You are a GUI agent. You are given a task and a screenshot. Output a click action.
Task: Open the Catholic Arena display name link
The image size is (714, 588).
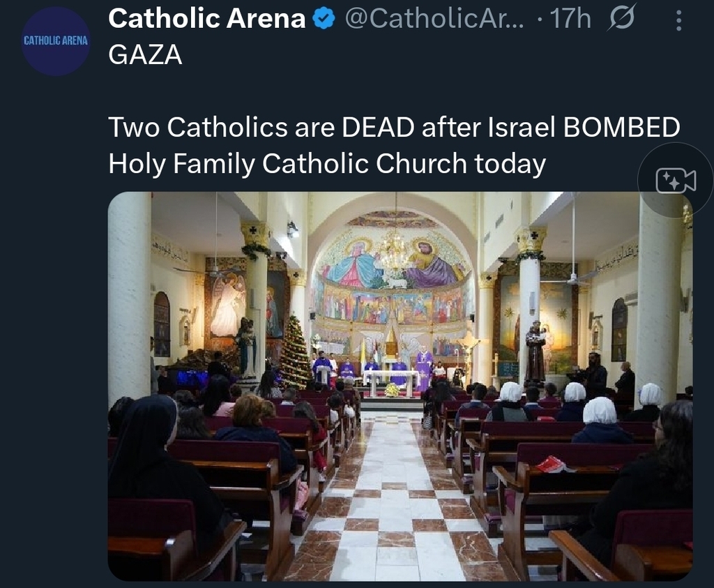coord(207,20)
